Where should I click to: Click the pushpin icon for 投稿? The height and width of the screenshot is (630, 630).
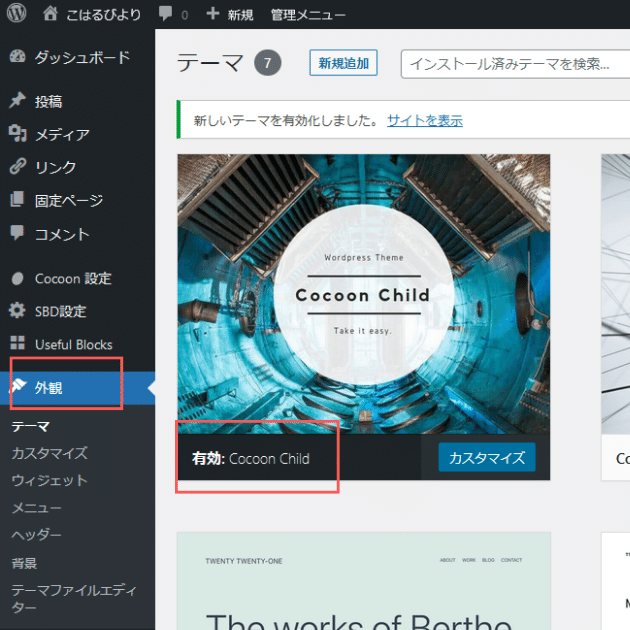click(x=17, y=100)
